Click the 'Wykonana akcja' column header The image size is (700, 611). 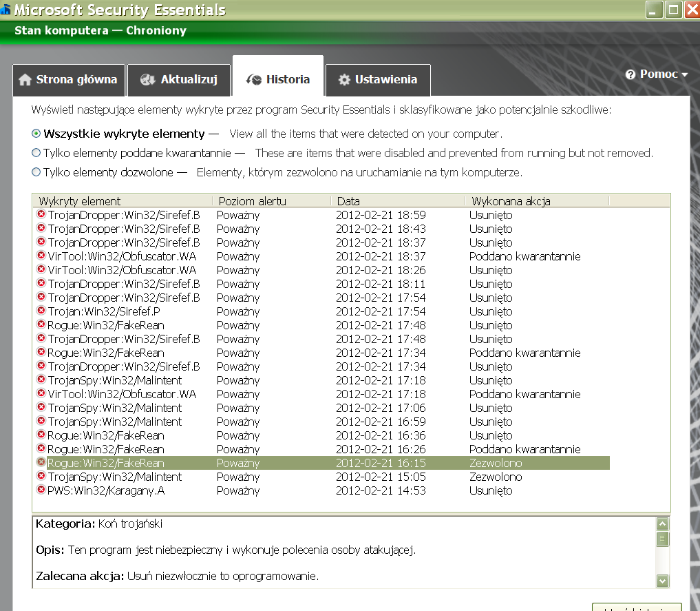click(537, 201)
